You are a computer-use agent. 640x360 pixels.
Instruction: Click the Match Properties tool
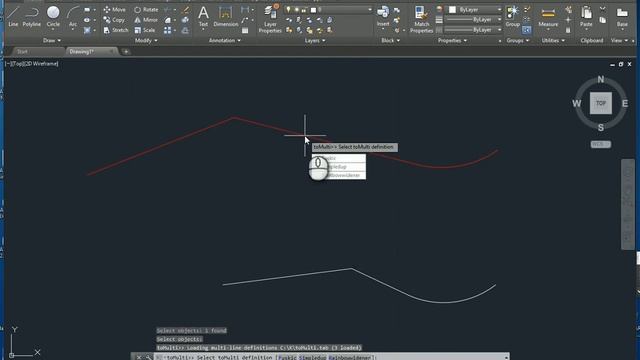tap(421, 19)
